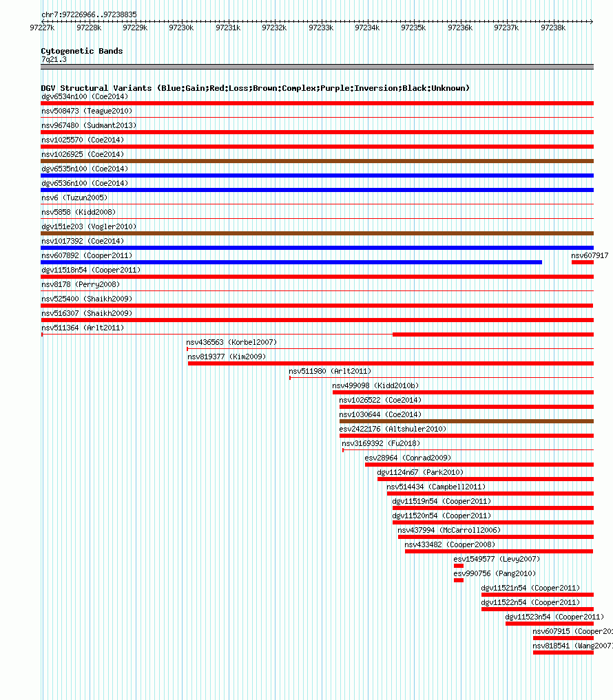Select esv1549577 (Levy2007) label
Viewport: 613px width, 700px height.
click(497, 559)
